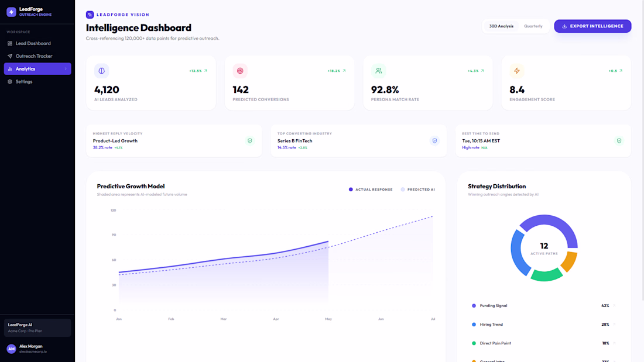This screenshot has height=362, width=644.
Task: Click Export Intelligence button
Action: pyautogui.click(x=592, y=26)
